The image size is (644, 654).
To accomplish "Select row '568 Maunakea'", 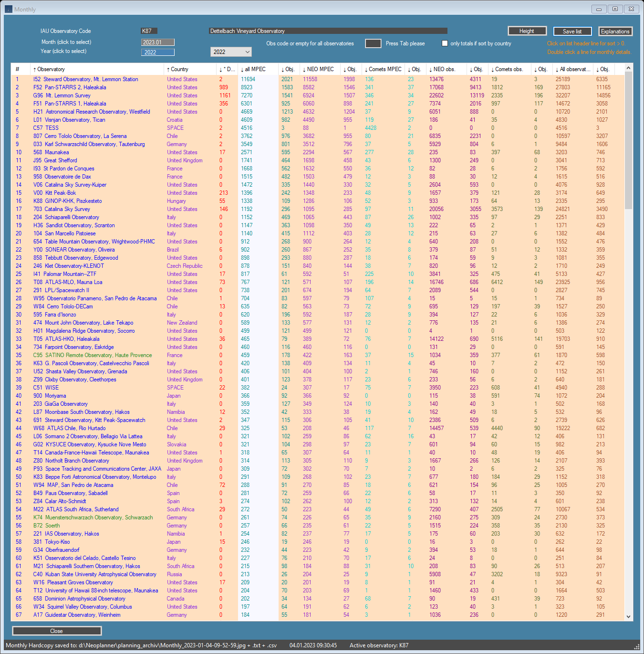I will click(x=317, y=152).
